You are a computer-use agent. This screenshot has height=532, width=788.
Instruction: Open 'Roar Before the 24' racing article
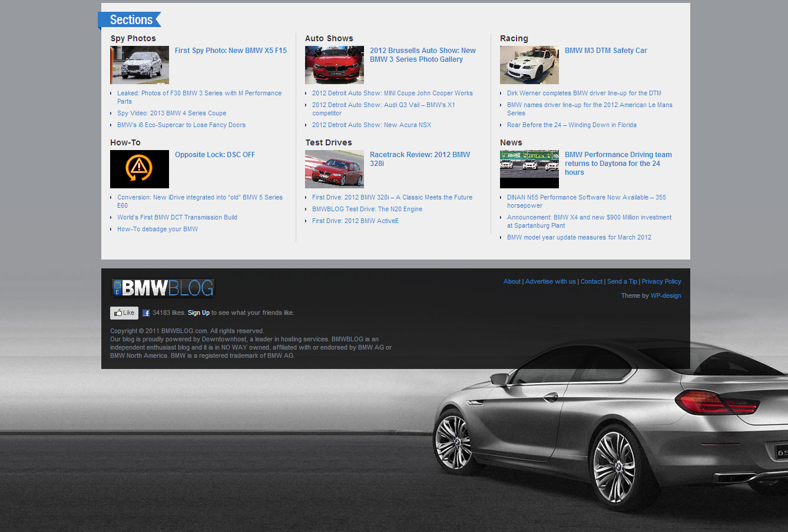click(571, 125)
